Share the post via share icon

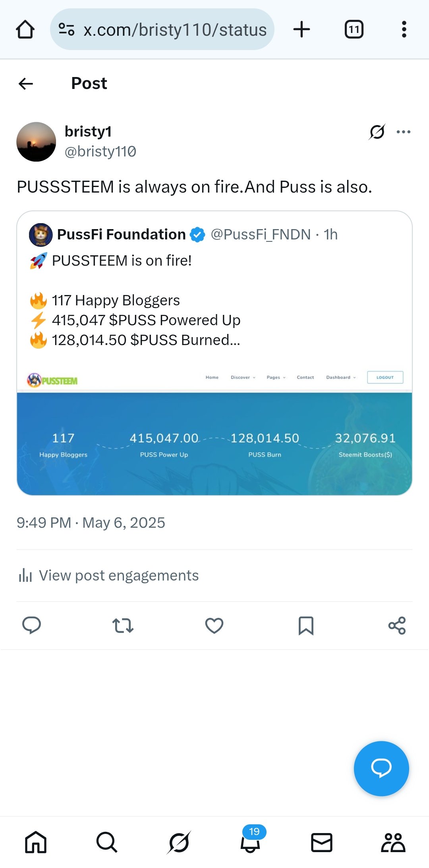[397, 625]
